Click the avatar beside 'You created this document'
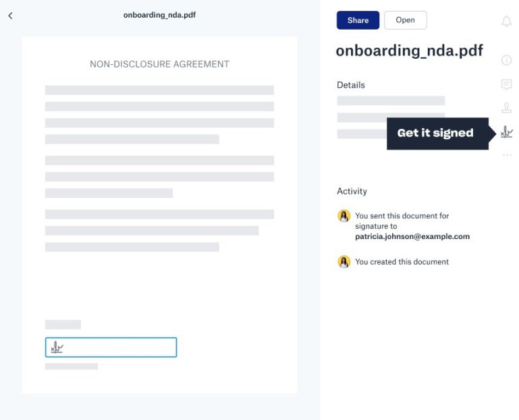 pos(344,262)
